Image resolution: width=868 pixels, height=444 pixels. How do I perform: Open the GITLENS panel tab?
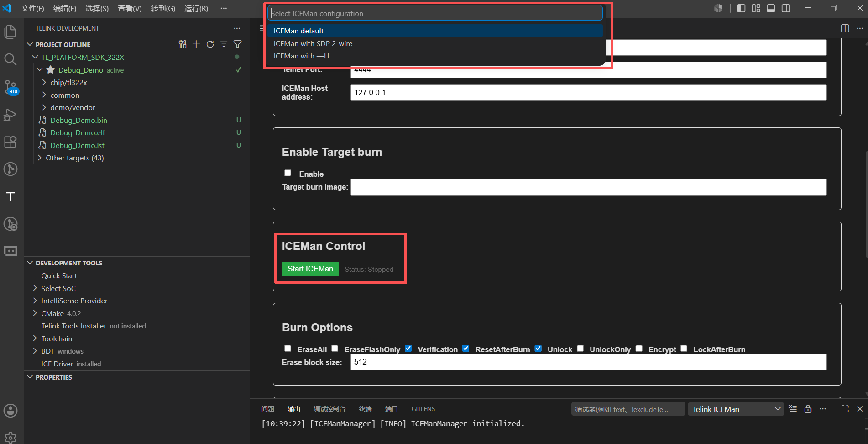point(423,409)
